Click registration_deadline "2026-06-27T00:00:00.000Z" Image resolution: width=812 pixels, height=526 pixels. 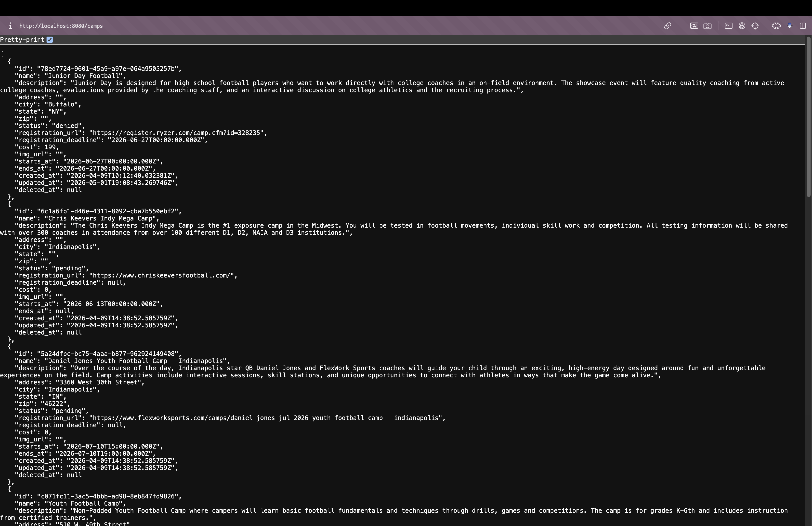156,140
